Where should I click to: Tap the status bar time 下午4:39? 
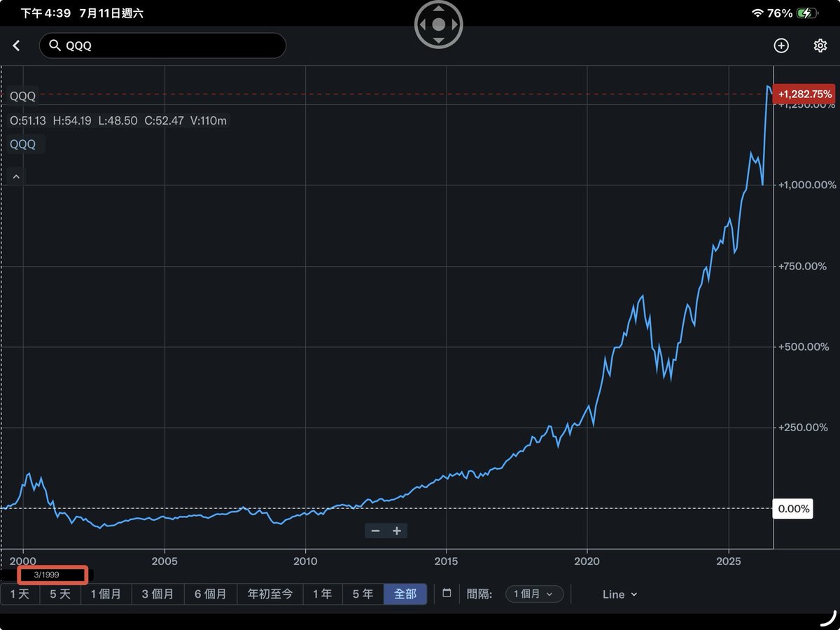click(x=46, y=13)
